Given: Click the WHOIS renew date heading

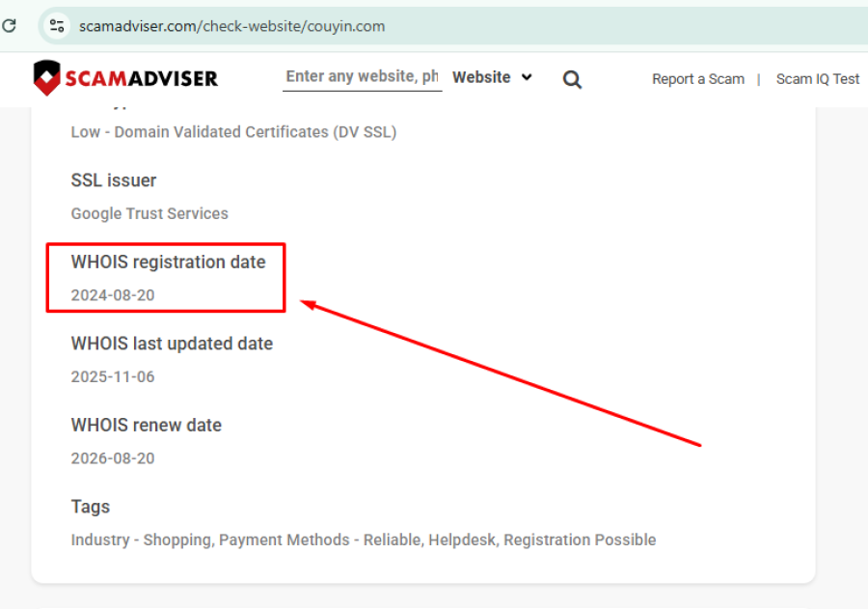Looking at the screenshot, I should (147, 425).
